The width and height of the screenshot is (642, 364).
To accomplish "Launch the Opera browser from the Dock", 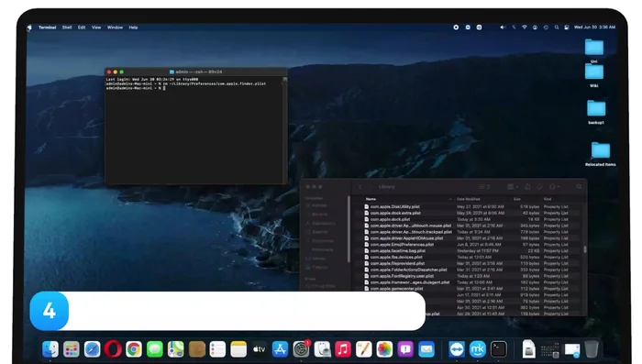I will [113, 349].
